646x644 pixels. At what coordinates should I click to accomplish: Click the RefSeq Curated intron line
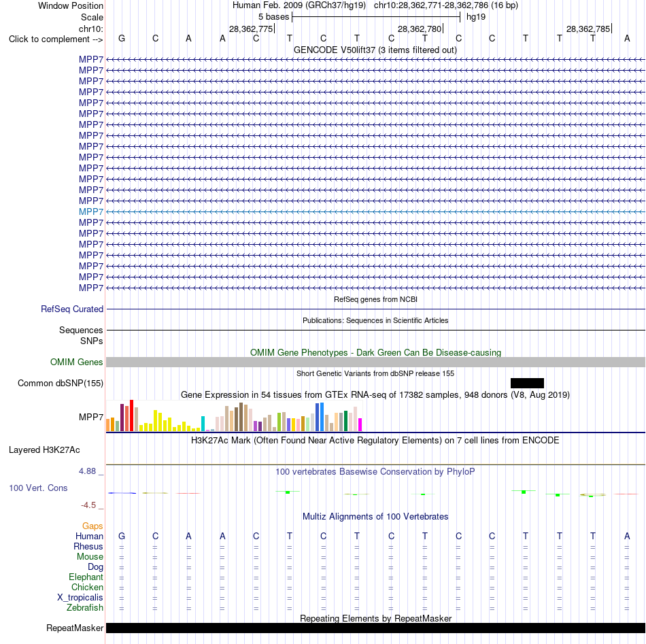pos(376,309)
